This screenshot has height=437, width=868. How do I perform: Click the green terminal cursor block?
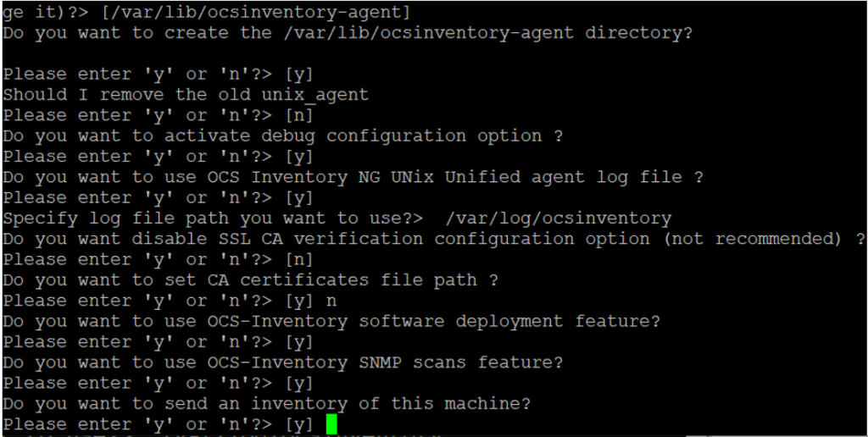331,424
